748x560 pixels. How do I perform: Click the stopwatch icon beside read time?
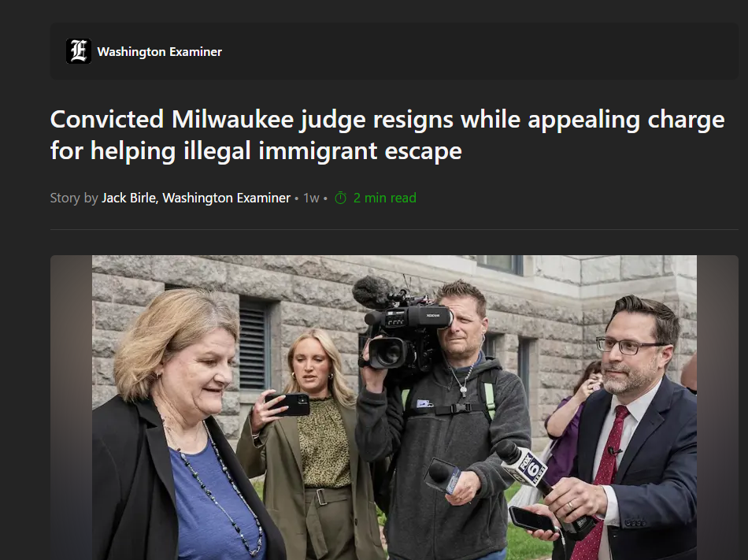(x=341, y=198)
